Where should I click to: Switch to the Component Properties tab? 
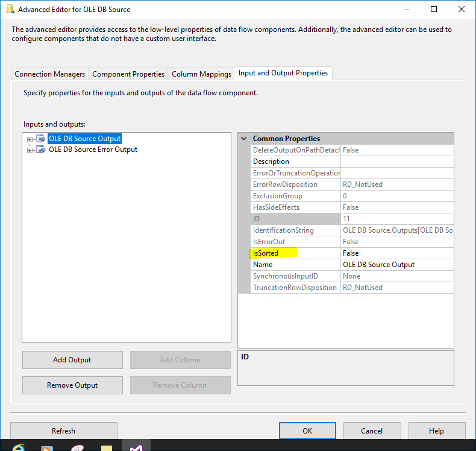pos(128,74)
